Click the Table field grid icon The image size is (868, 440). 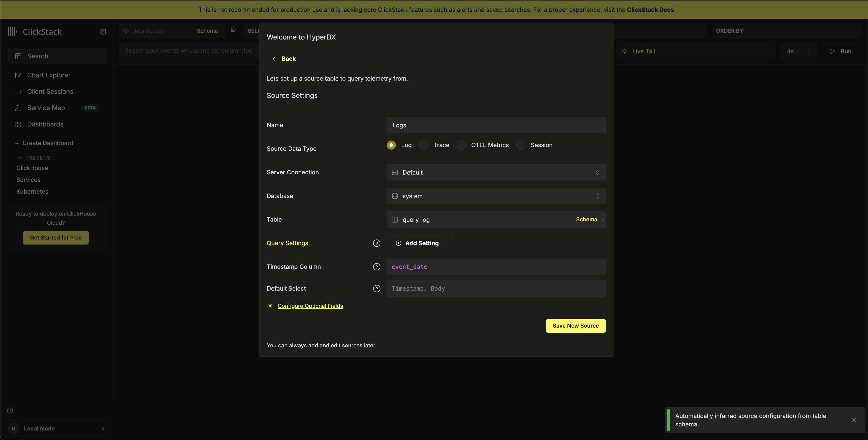coord(394,220)
